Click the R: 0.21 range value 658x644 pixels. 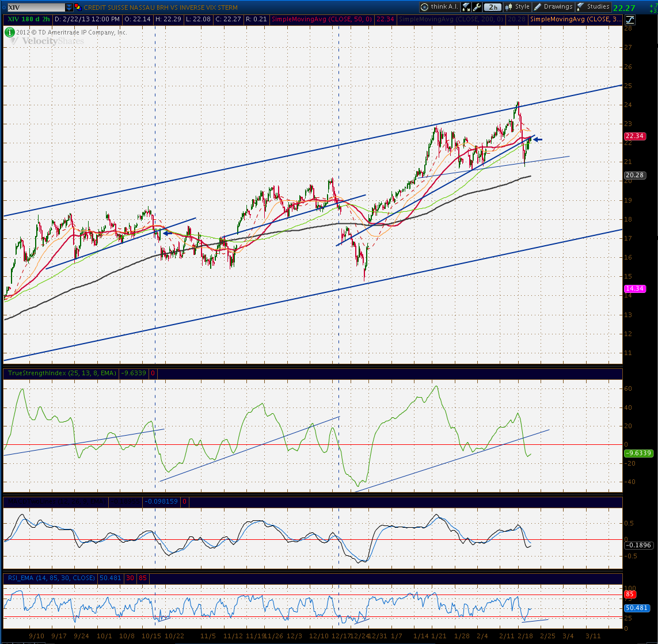tap(256, 20)
